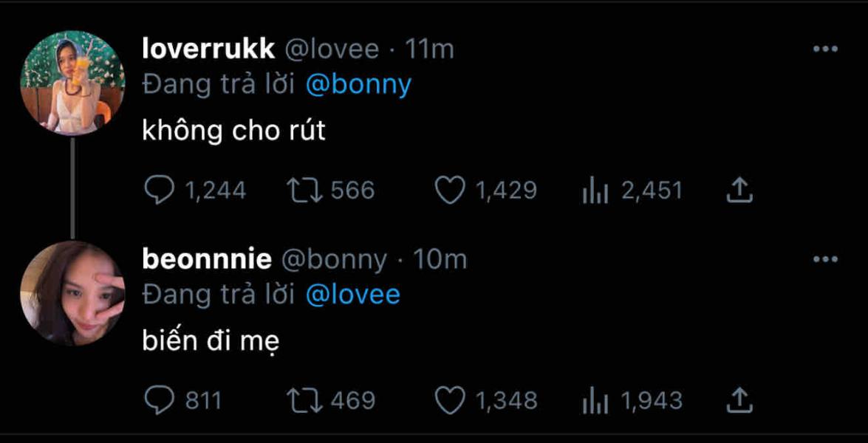Image resolution: width=868 pixels, height=443 pixels.
Task: Open beonnnie's profile picture
Action: (x=72, y=293)
